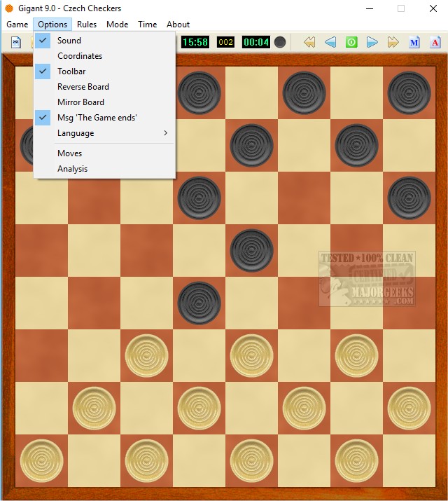The width and height of the screenshot is (448, 501).
Task: Select the black piece nearest the white pieces
Action: click(199, 303)
